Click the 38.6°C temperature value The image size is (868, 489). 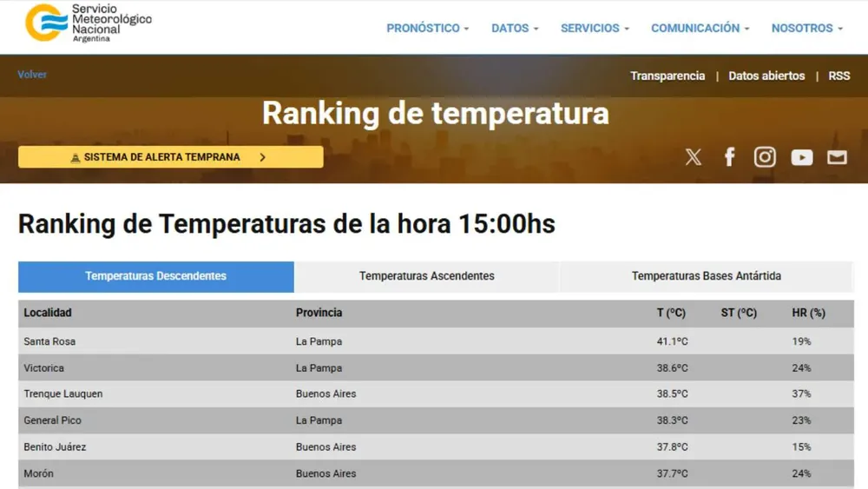click(672, 368)
